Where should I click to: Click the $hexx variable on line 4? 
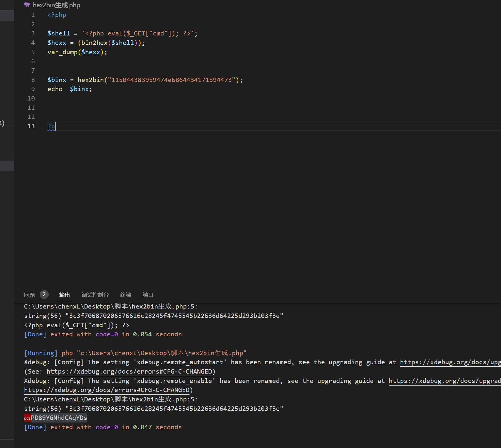click(x=57, y=43)
